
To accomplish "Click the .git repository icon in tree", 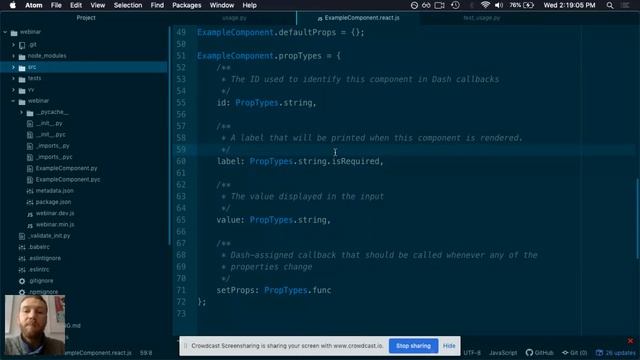I will click(x=22, y=45).
